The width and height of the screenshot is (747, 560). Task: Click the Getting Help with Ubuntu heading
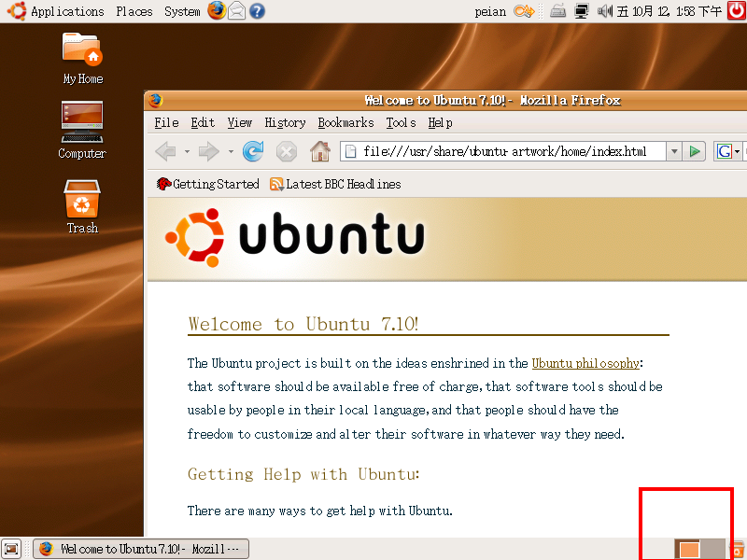303,474
